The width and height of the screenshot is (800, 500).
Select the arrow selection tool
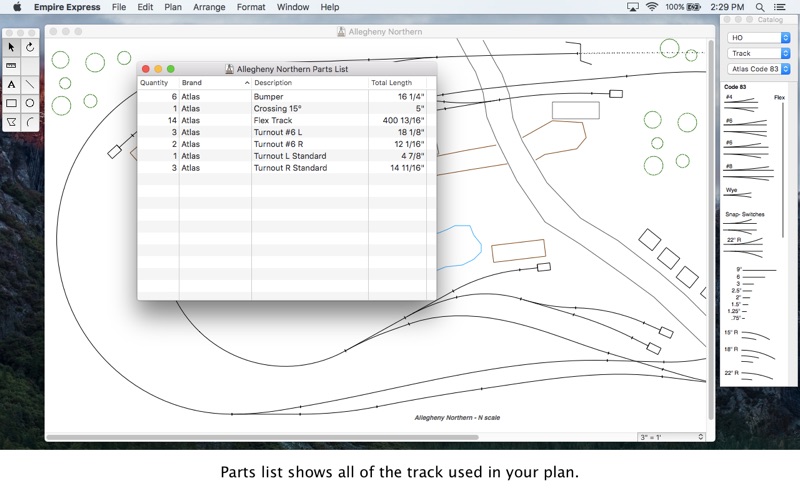11,47
